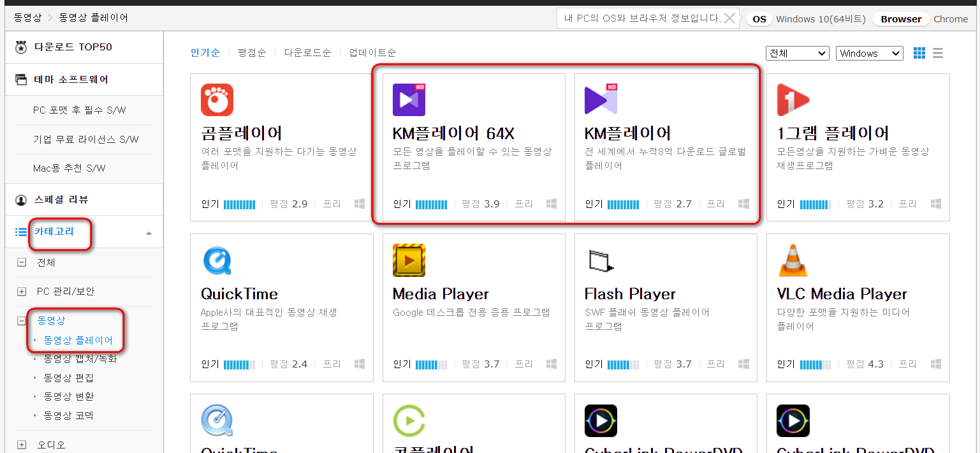Click VLC Media Player popularity bar
The height and width of the screenshot is (453, 980).
[815, 364]
